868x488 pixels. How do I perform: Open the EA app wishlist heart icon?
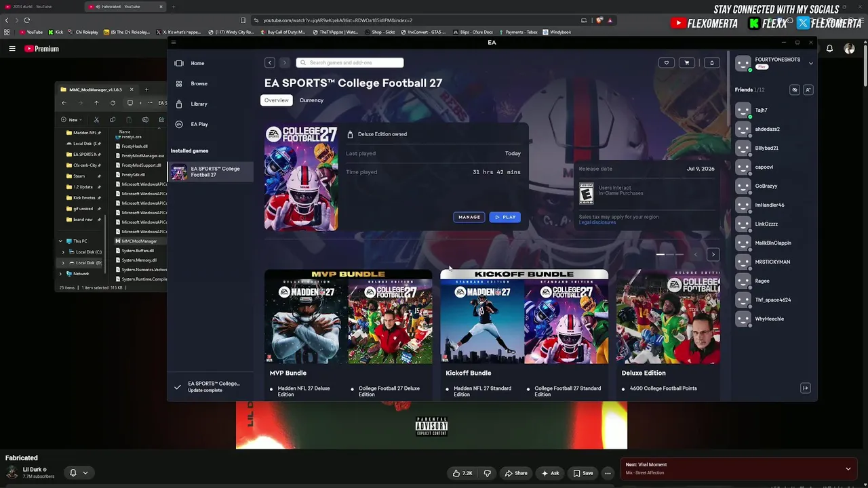click(666, 63)
